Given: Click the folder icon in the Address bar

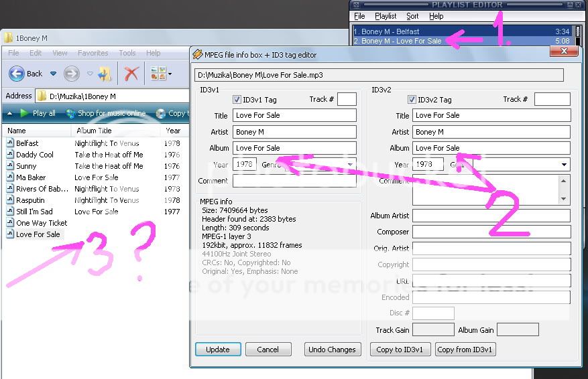Looking at the screenshot, I should [x=42, y=96].
